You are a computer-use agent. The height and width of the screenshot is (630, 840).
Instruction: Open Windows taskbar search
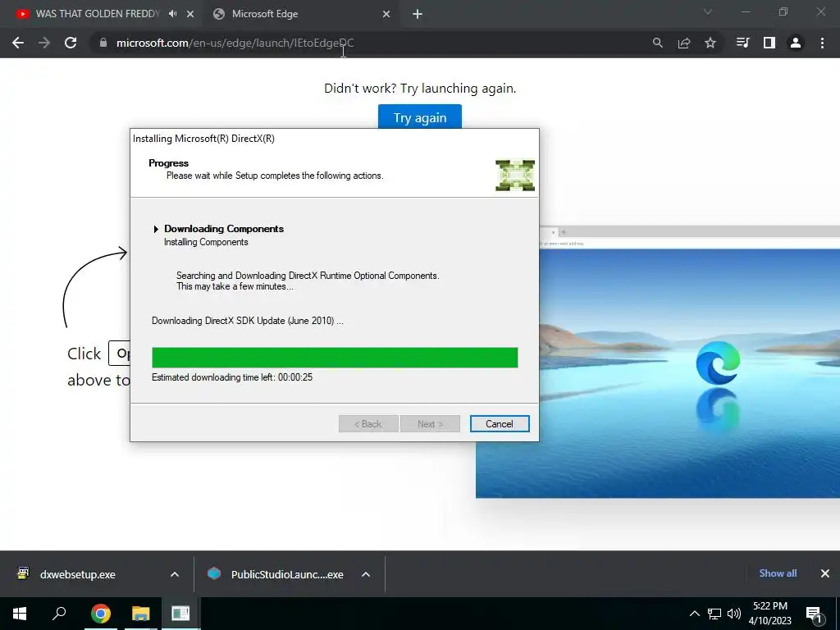coord(59,614)
